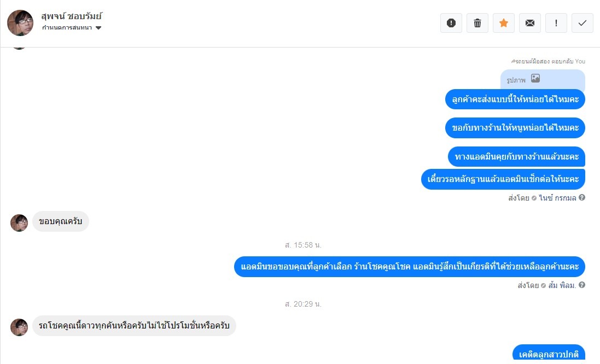Click avatar next to ขอบคุณครับ message
Viewport: 600px width, 364px height.
19,223
